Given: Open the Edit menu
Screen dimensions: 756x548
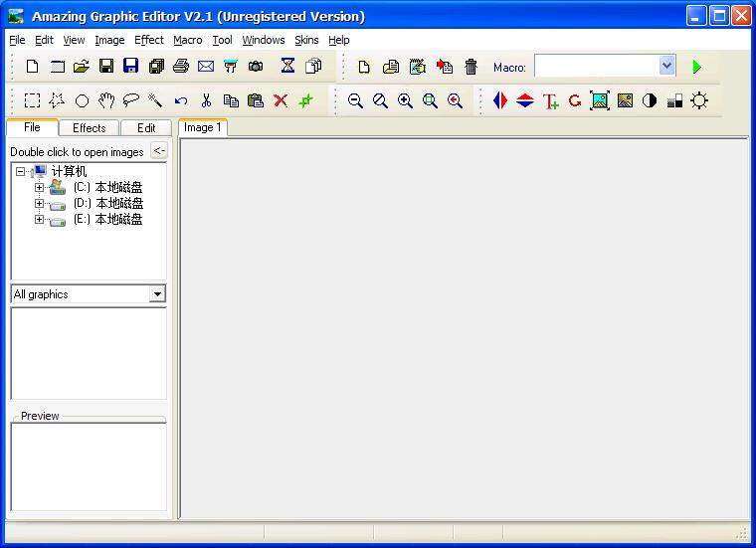Looking at the screenshot, I should point(44,40).
